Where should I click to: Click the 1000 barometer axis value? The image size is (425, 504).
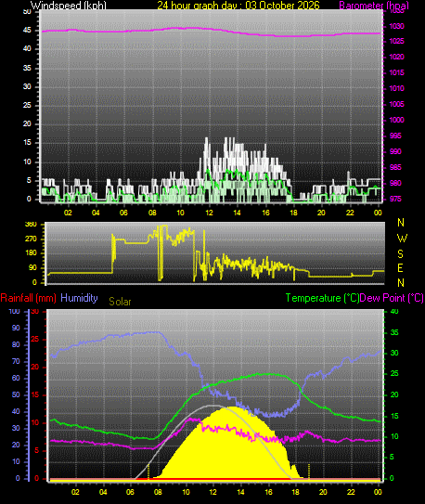click(397, 120)
